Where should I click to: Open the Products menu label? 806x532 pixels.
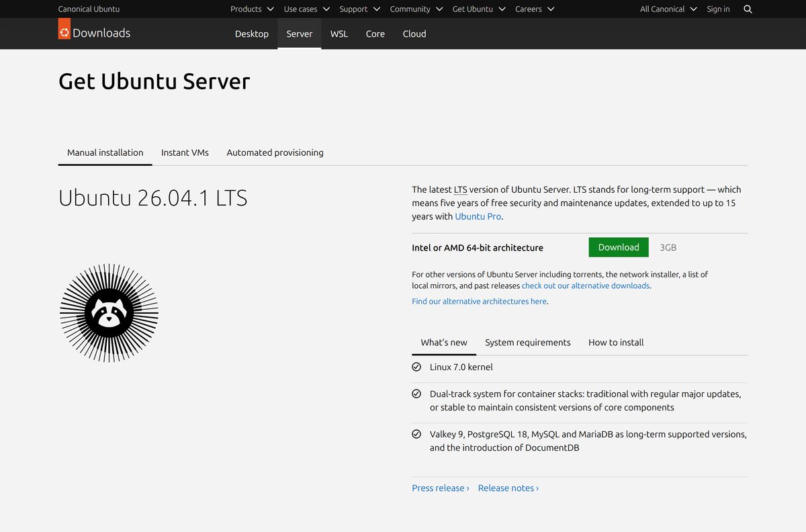pos(246,9)
